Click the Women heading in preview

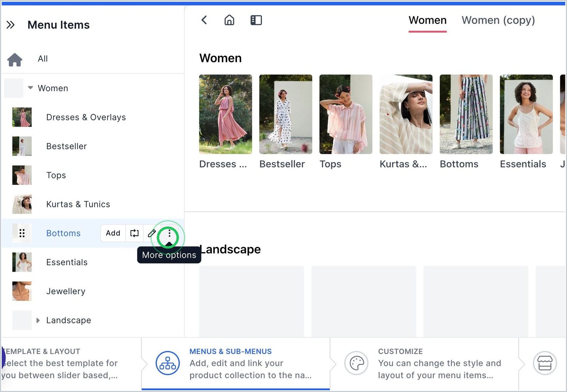click(220, 58)
